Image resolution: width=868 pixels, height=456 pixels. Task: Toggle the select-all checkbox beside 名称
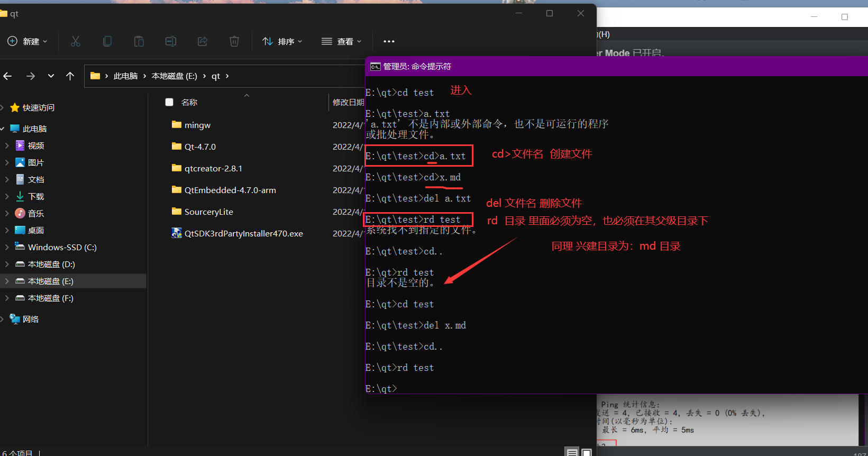(169, 102)
